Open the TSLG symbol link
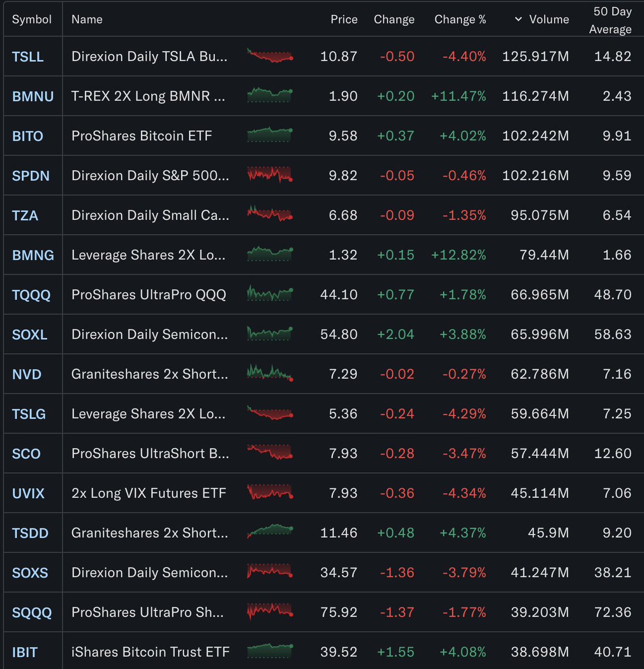The height and width of the screenshot is (669, 644). coord(28,414)
